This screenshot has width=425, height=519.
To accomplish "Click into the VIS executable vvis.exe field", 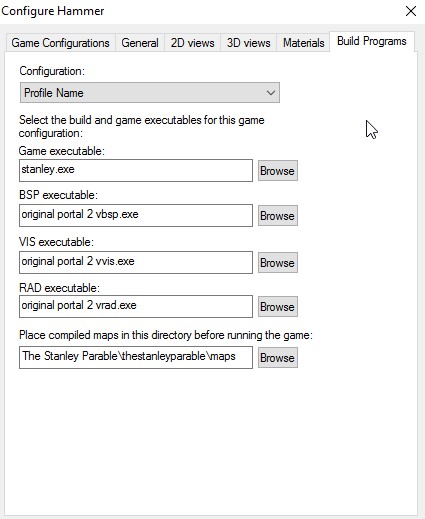I will [x=136, y=262].
